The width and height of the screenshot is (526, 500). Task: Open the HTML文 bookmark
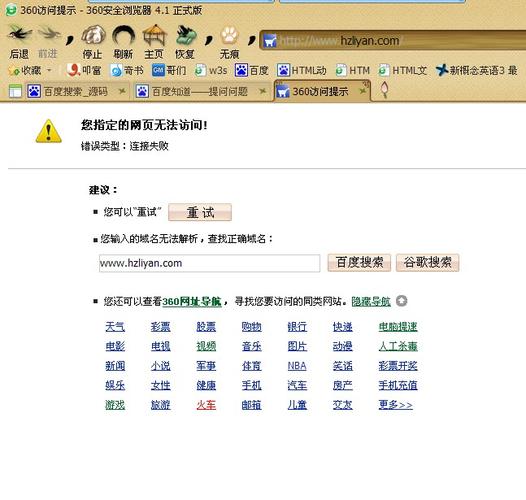(403, 70)
